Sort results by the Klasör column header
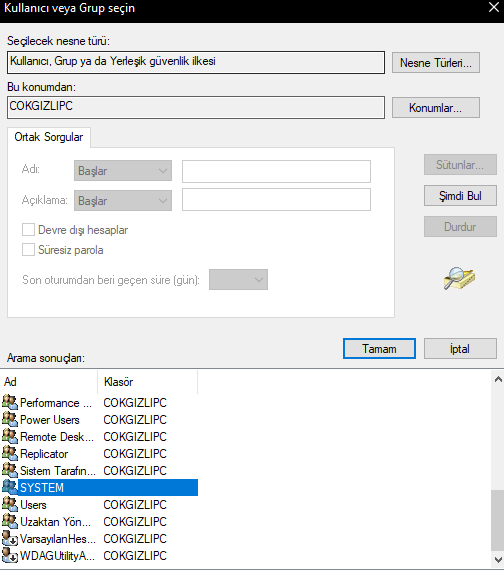Image resolution: width=504 pixels, height=570 pixels. pyautogui.click(x=148, y=382)
